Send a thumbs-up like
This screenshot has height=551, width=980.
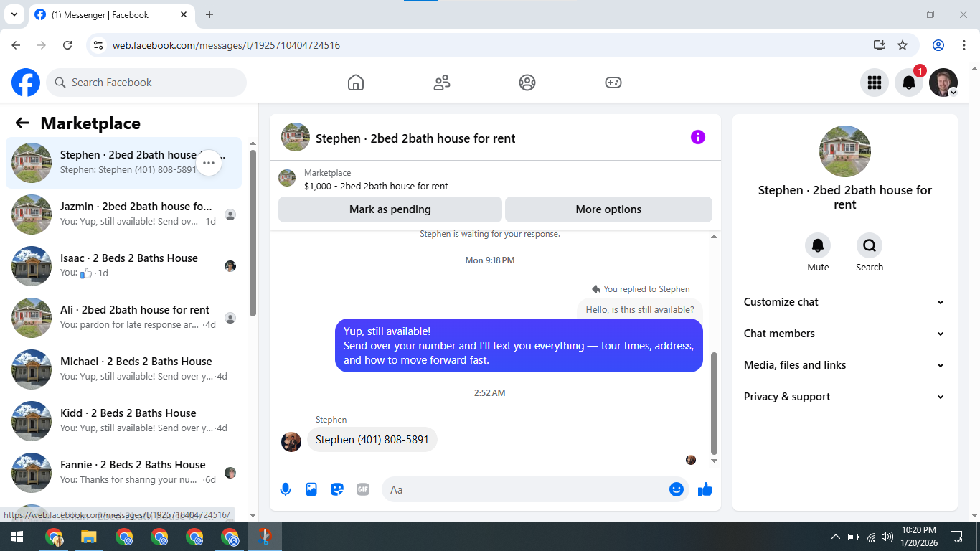tap(705, 489)
